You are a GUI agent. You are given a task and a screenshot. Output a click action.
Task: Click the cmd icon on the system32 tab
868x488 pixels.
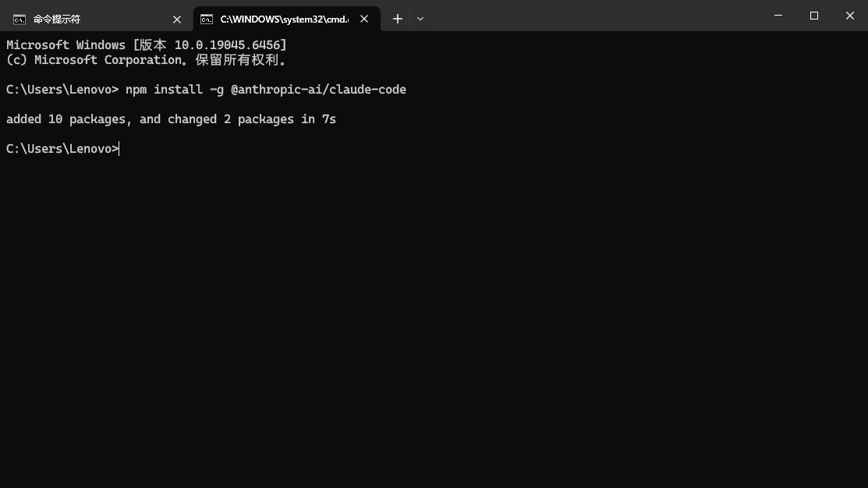(x=206, y=19)
